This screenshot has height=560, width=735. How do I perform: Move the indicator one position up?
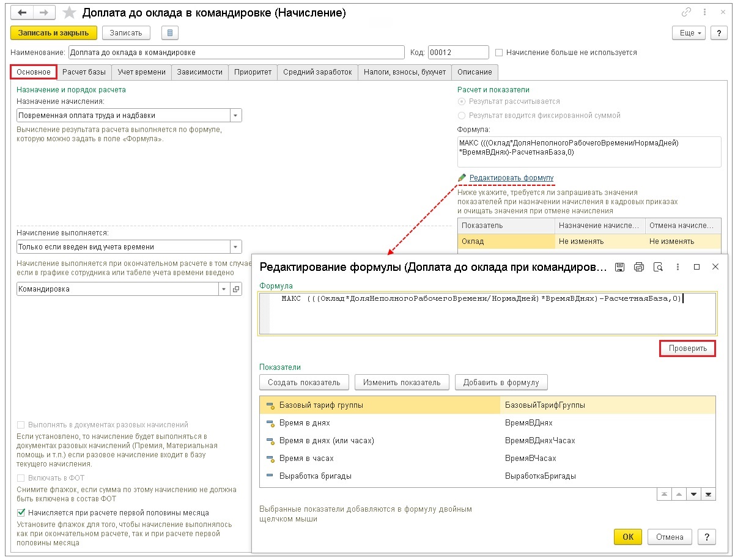678,494
